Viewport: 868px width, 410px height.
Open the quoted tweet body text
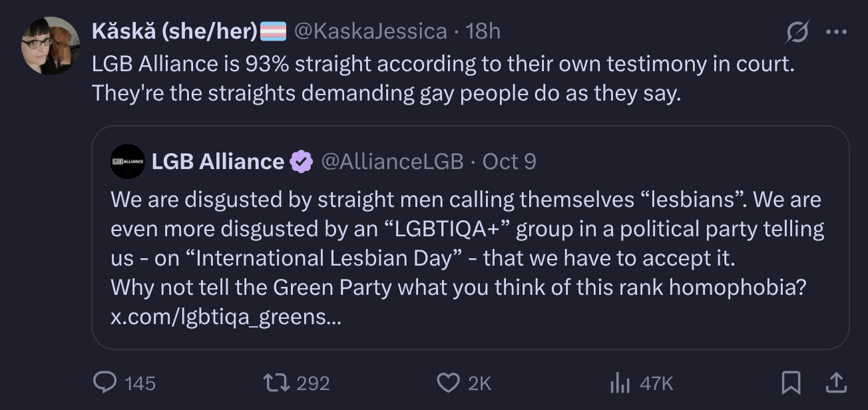coord(466,243)
